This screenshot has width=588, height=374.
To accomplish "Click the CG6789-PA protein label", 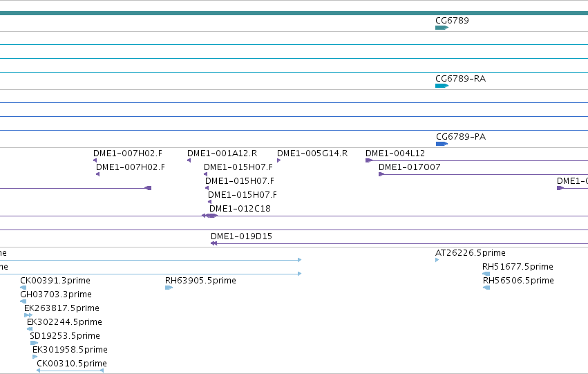I will [x=461, y=137].
